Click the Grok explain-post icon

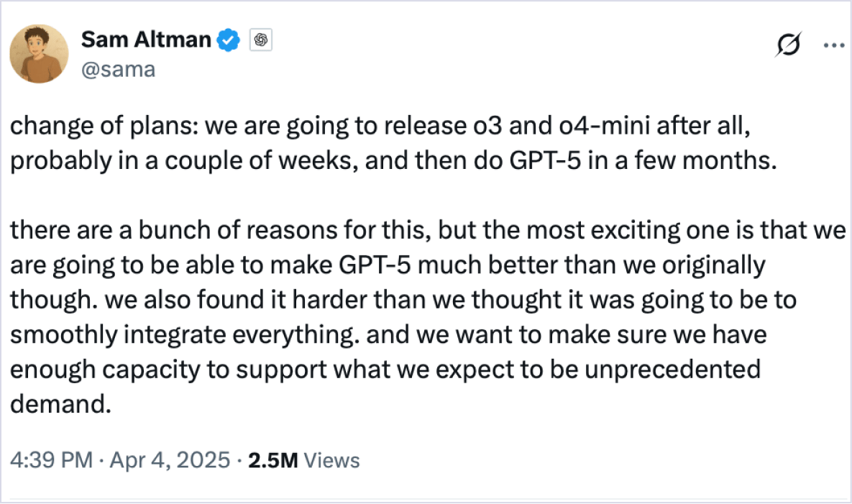point(788,45)
